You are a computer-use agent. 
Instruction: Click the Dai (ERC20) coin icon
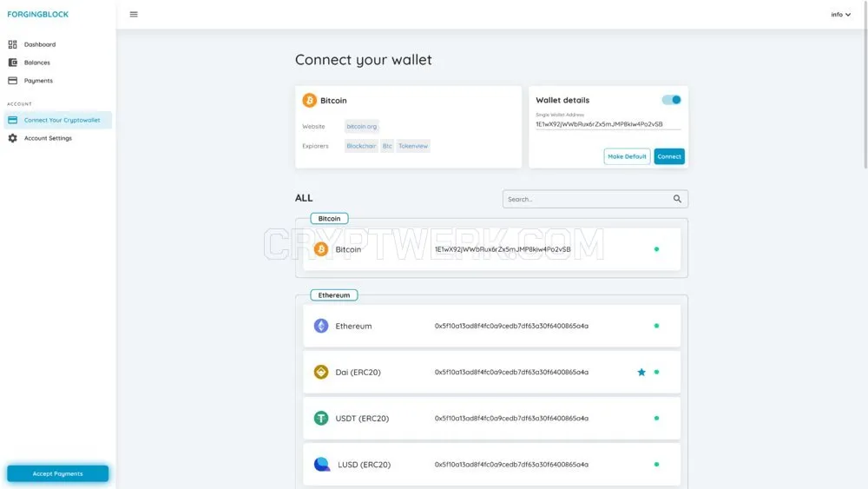[321, 372]
